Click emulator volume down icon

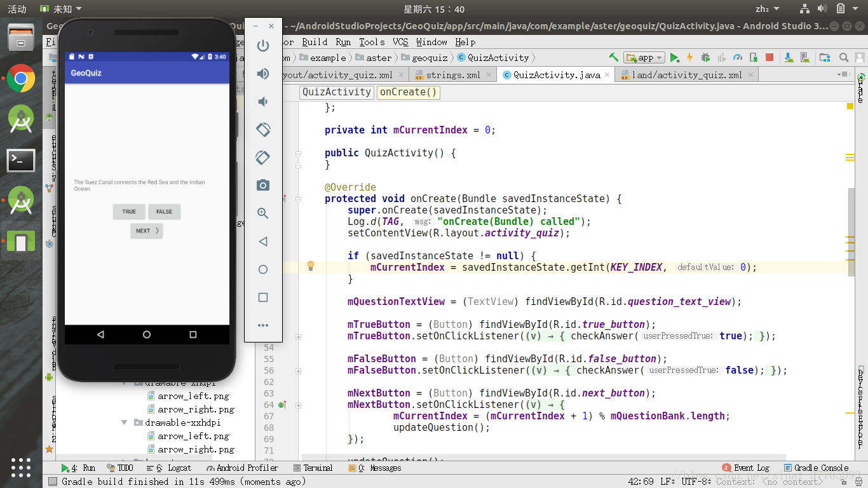point(263,102)
